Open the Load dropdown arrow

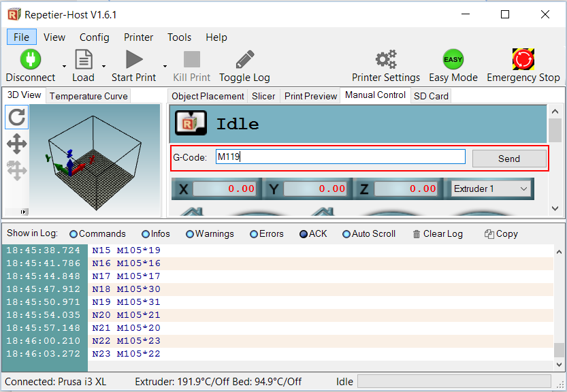coord(103,66)
